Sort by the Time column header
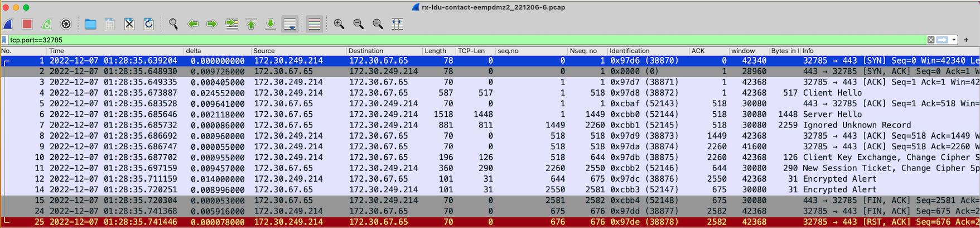The width and height of the screenshot is (980, 228). pyautogui.click(x=115, y=51)
